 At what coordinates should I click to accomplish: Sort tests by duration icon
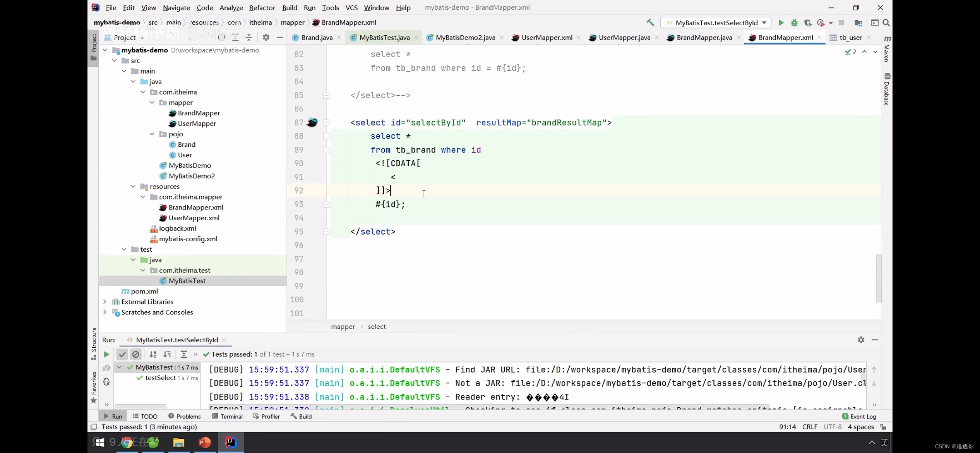click(x=167, y=354)
